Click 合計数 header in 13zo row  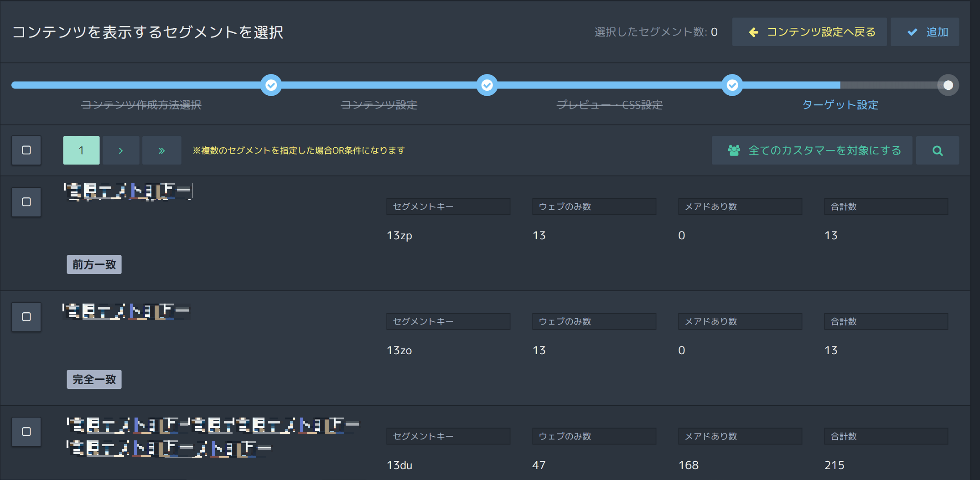click(x=886, y=321)
